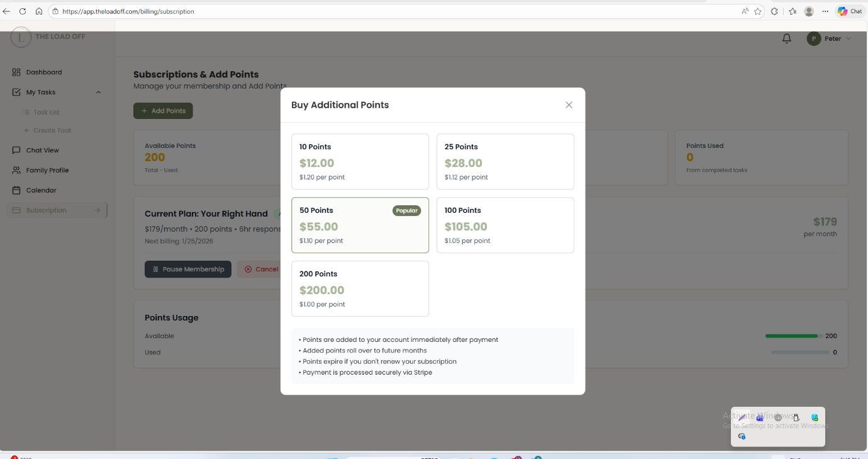The height and width of the screenshot is (459, 868).
Task: Open the favorites list icon
Action: pyautogui.click(x=793, y=11)
